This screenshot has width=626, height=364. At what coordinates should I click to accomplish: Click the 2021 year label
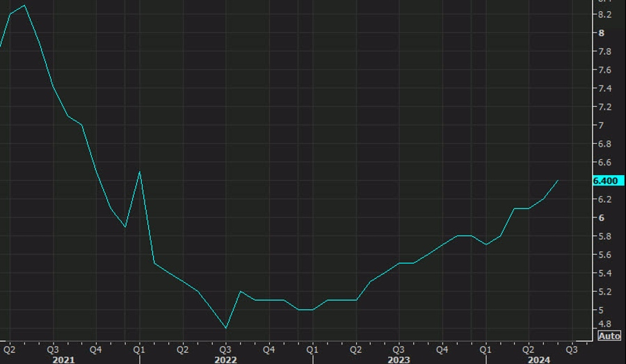(x=63, y=360)
